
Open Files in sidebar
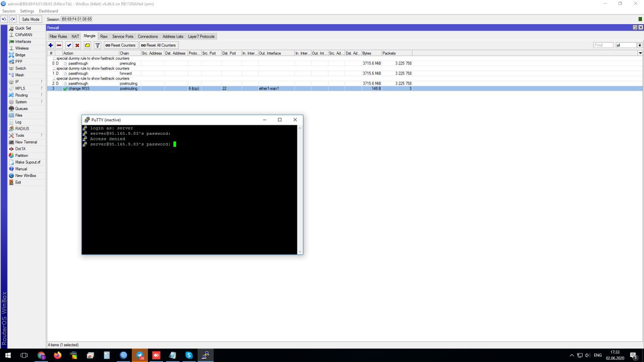pyautogui.click(x=19, y=115)
